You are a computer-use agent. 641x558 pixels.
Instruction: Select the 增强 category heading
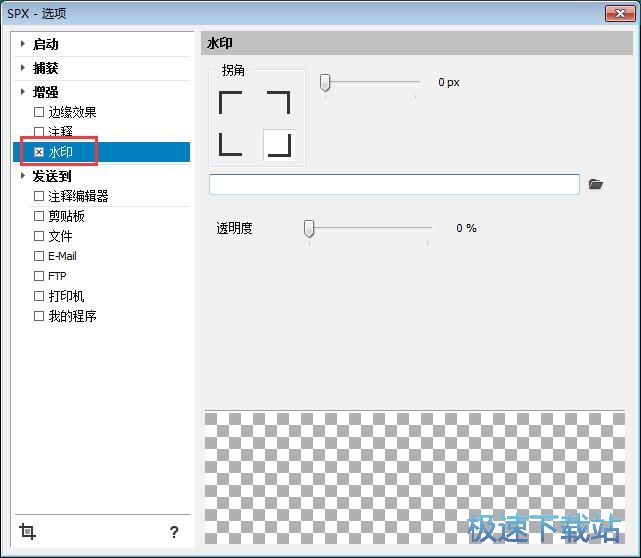(45, 92)
